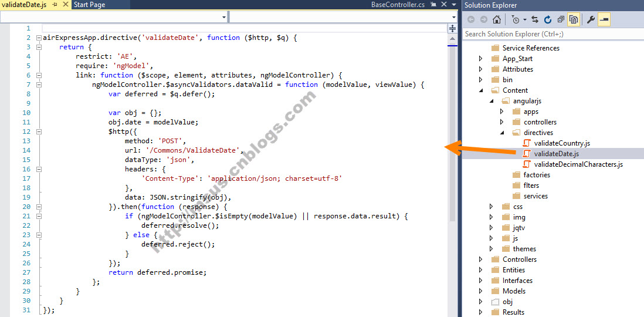Collapse the directives folder arrow

click(502, 133)
